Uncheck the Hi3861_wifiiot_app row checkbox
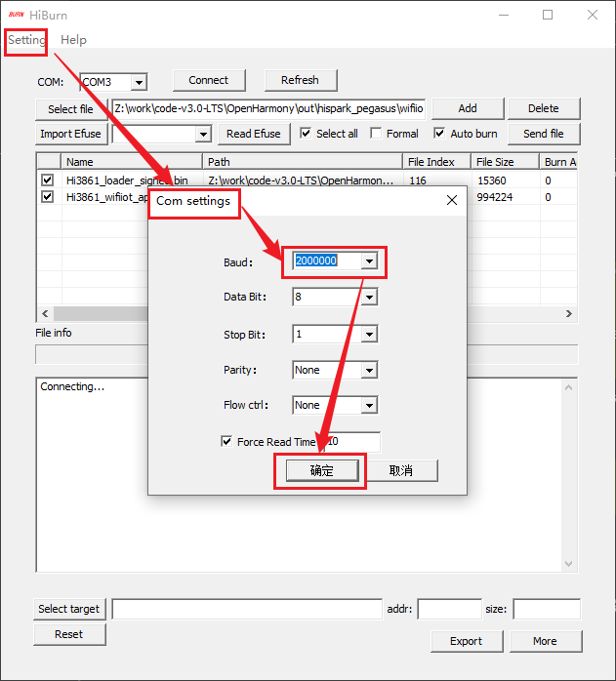The image size is (616, 681). click(48, 197)
